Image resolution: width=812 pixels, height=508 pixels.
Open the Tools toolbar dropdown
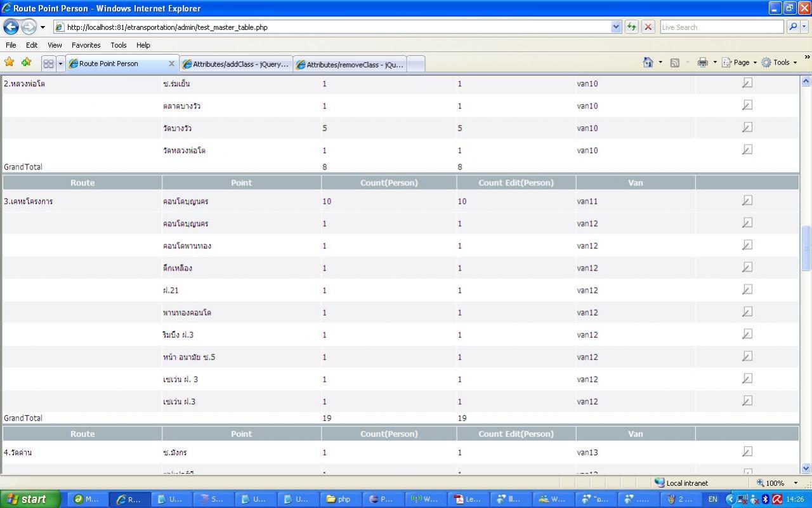point(780,62)
